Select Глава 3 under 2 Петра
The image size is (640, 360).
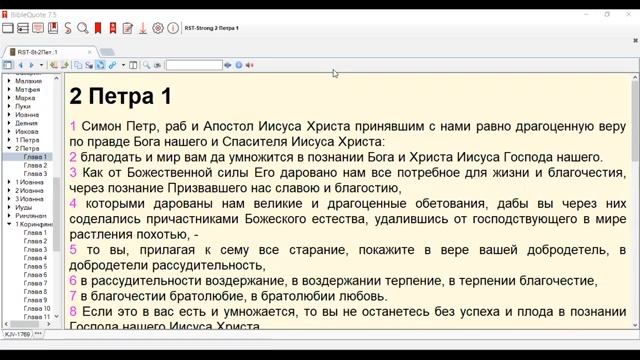pyautogui.click(x=35, y=174)
